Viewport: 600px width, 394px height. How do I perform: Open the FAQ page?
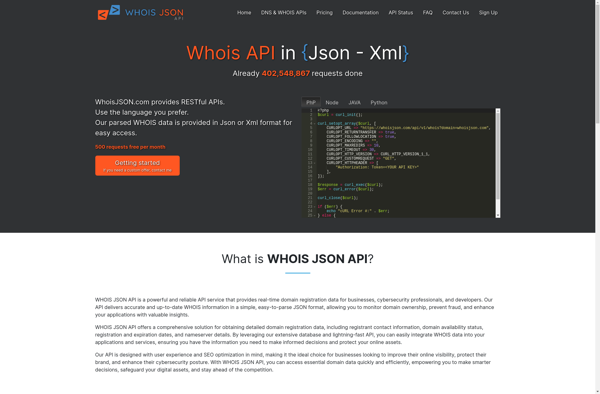427,13
